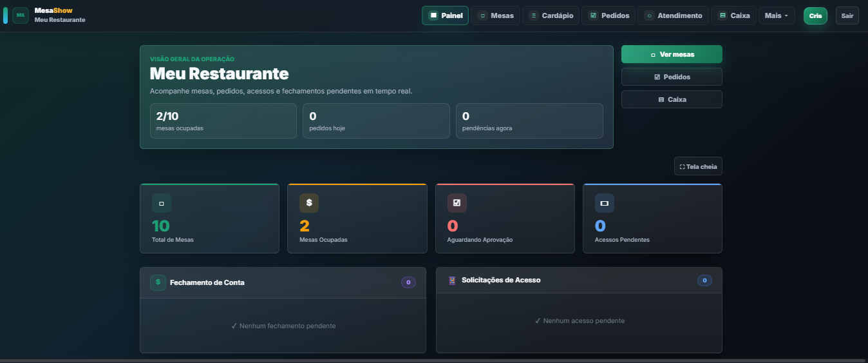This screenshot has height=363, width=868.
Task: Click the Nenhum fechamento pendente message
Action: pyautogui.click(x=283, y=326)
